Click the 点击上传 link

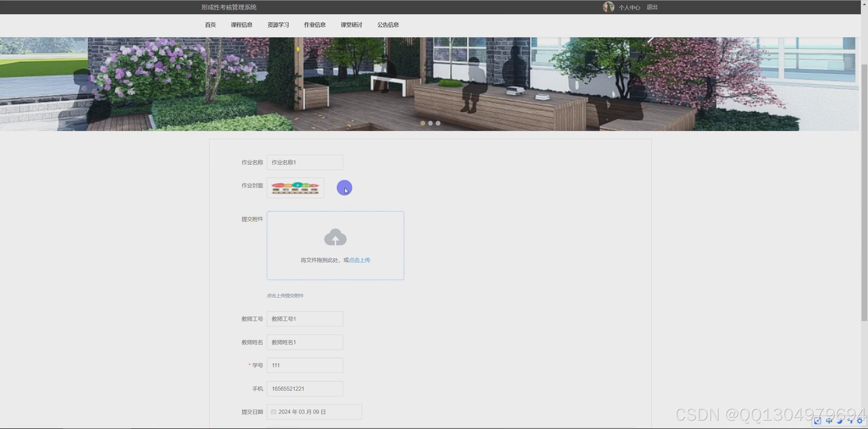coord(359,260)
